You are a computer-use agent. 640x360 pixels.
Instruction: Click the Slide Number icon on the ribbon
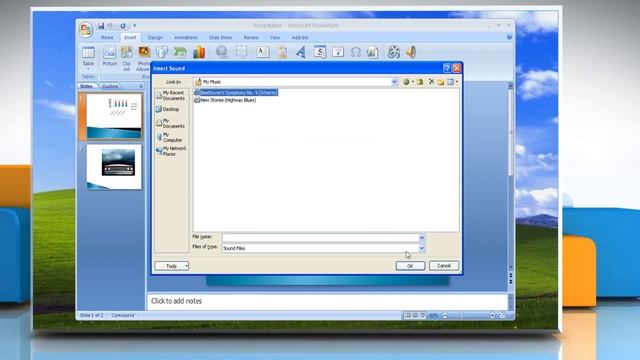[x=338, y=52]
